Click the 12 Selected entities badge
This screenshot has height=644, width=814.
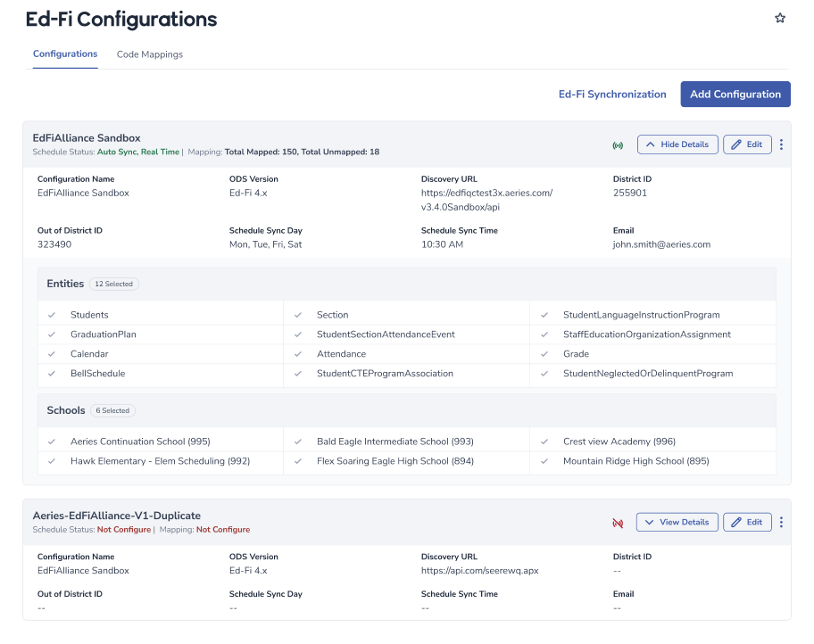[113, 284]
